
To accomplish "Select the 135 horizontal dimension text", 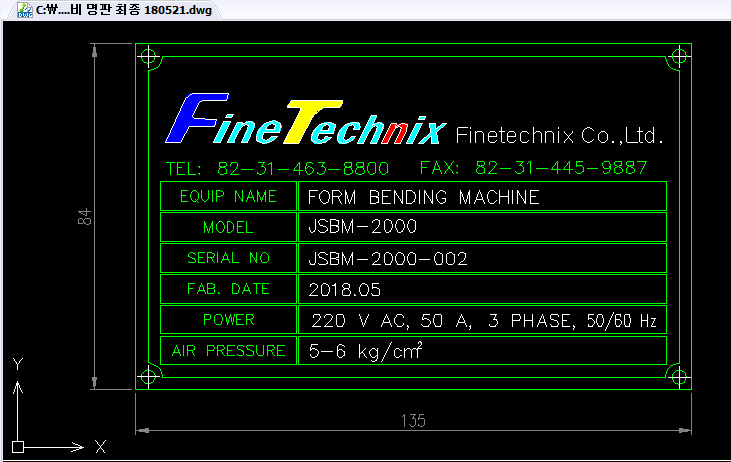I will (413, 421).
